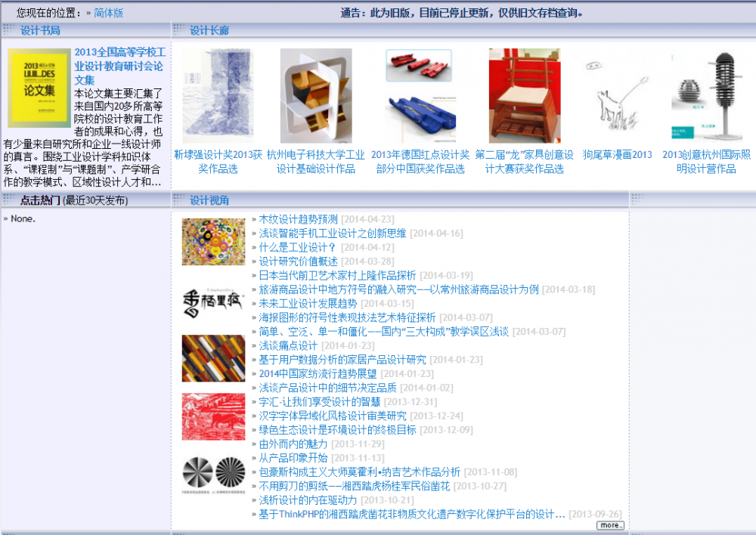Open article 2014中国家纺流行趋势展望
The height and width of the screenshot is (535, 756).
tap(318, 373)
